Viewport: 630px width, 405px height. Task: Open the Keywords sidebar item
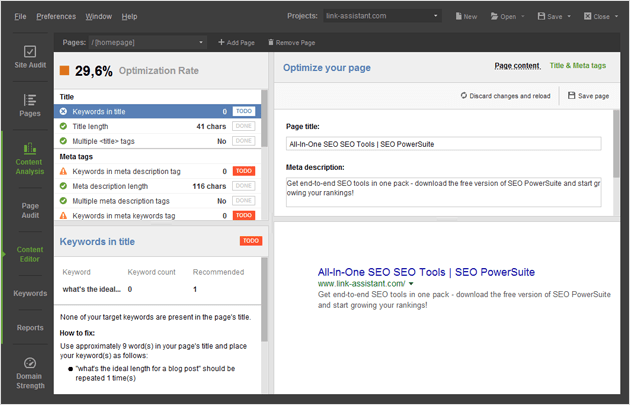tap(30, 293)
